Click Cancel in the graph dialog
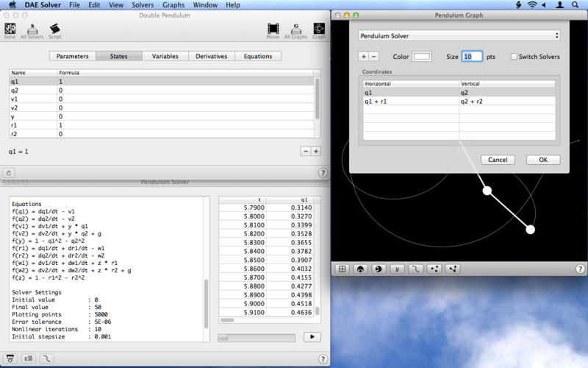Screen dimensions: 588x368 [498, 160]
